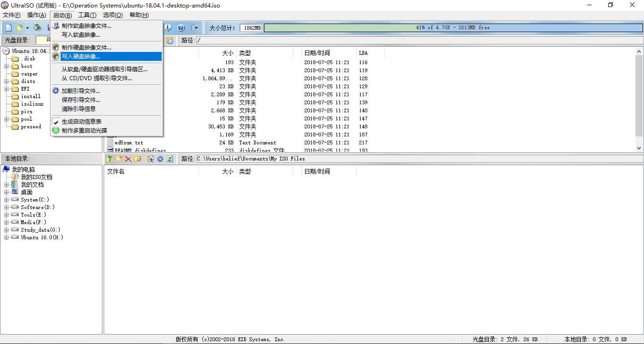
Task: Open the 操作(A) menu
Action: 37,15
